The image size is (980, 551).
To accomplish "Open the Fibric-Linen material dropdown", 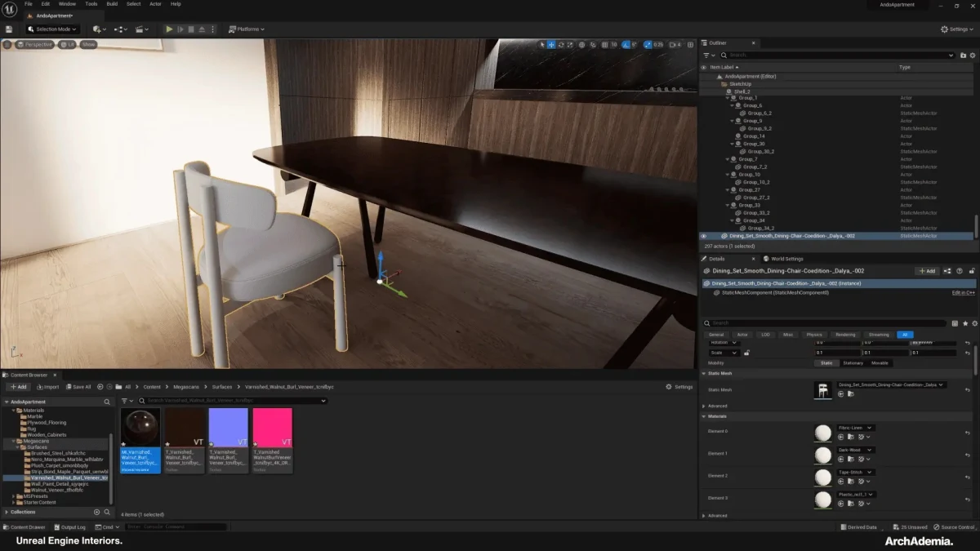I will click(x=856, y=428).
